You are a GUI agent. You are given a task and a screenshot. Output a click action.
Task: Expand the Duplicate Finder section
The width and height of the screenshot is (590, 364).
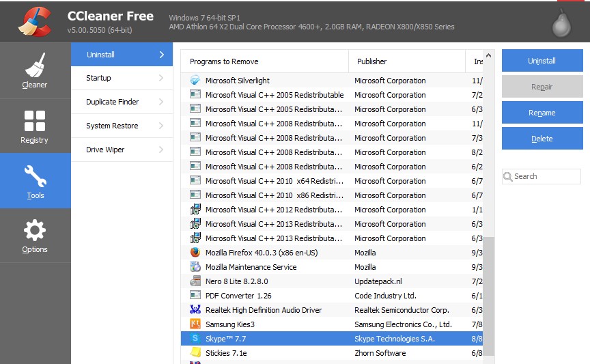pos(122,102)
